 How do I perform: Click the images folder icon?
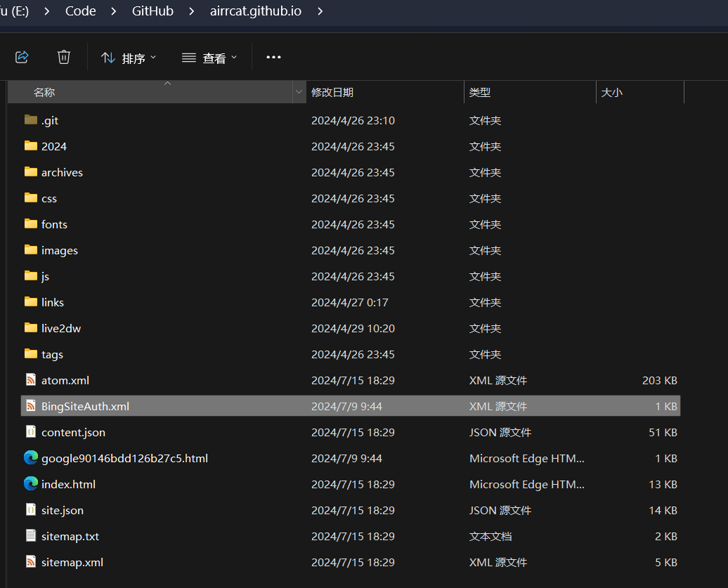tap(30, 250)
